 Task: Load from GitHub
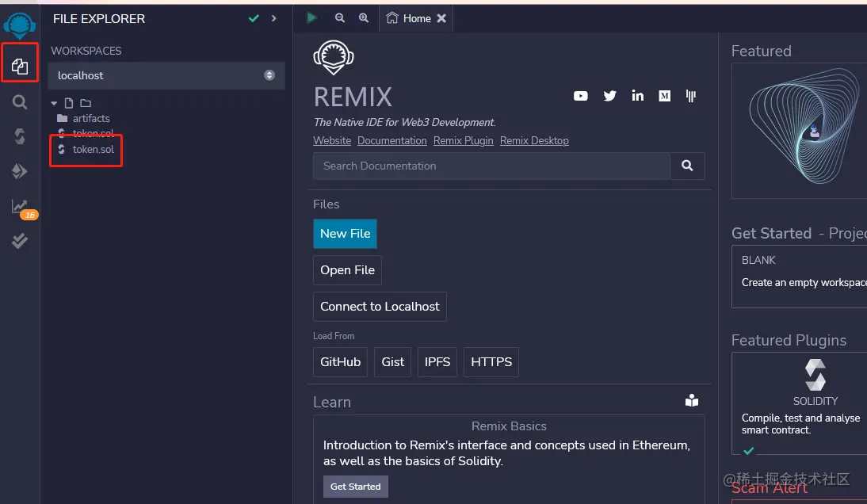click(x=340, y=362)
